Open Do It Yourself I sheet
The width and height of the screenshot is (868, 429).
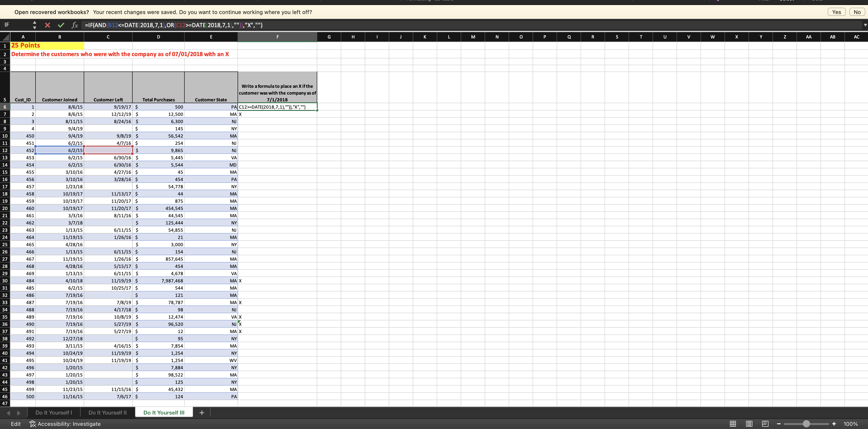coord(54,412)
